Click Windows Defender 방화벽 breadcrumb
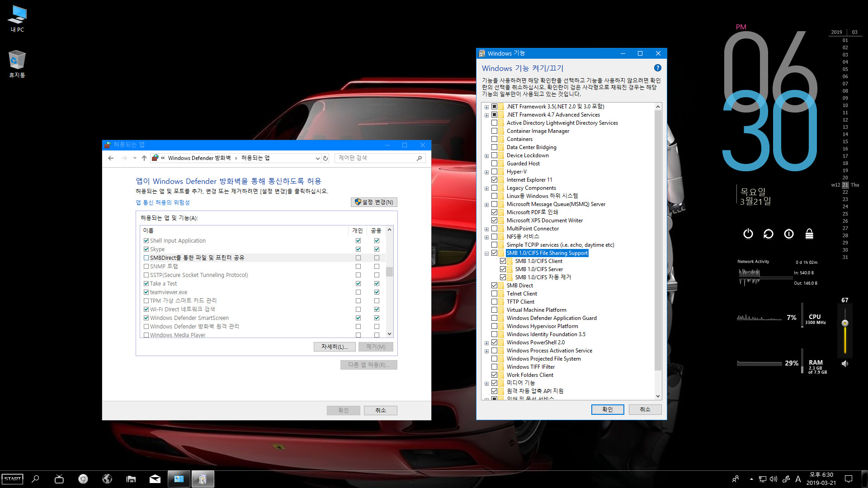 [199, 158]
